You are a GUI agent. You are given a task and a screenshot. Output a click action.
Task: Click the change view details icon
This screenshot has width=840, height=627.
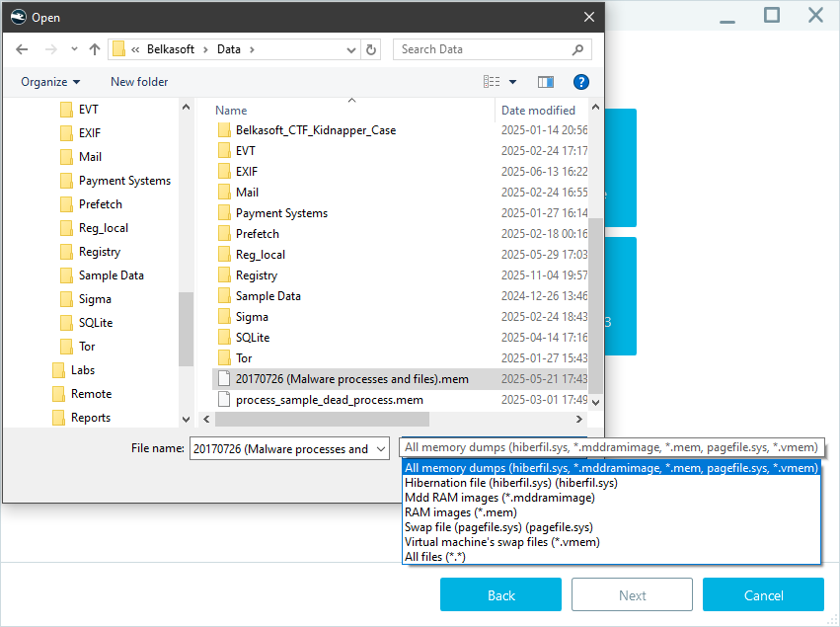point(492,81)
